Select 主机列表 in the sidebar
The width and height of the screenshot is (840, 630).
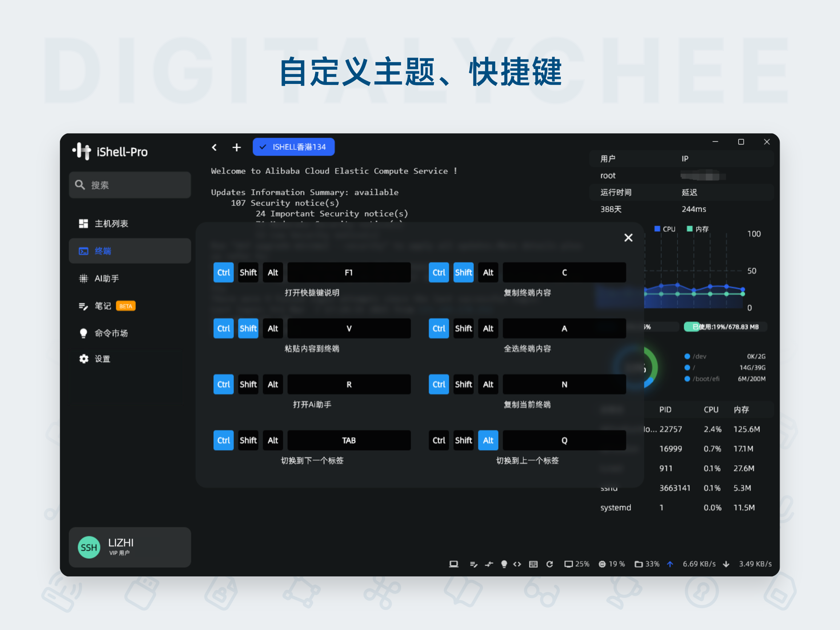[x=112, y=223]
